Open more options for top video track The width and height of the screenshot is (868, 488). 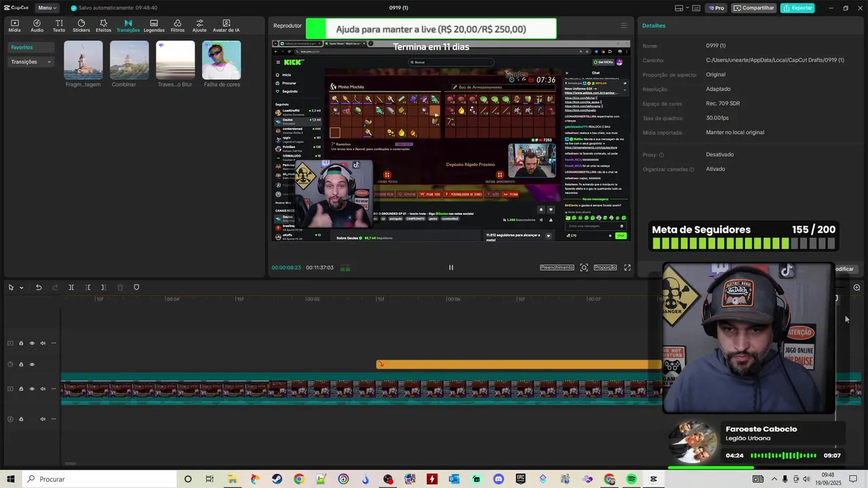[54, 343]
